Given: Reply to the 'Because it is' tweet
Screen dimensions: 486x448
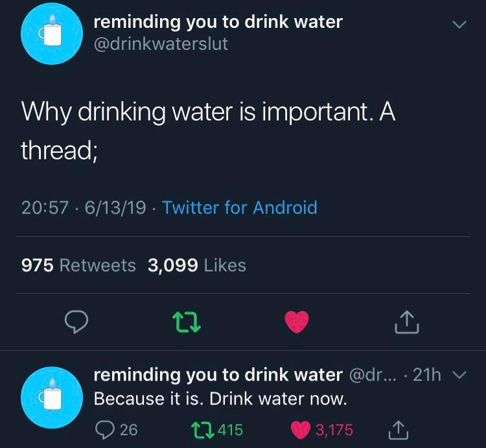Looking at the screenshot, I should (x=105, y=429).
